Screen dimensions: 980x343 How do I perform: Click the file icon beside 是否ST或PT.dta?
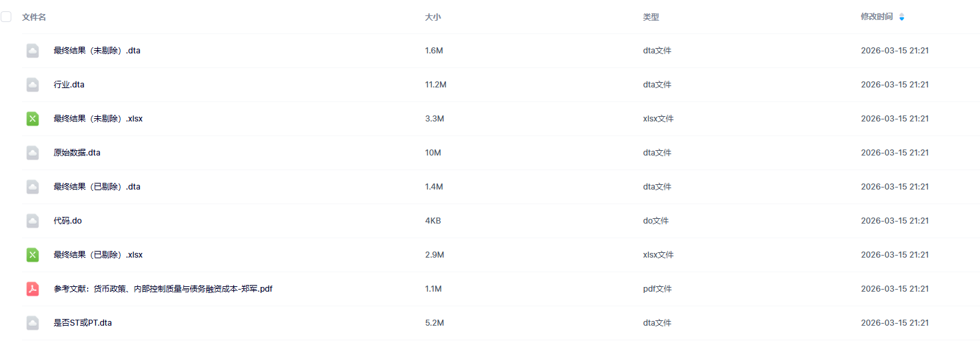[33, 323]
